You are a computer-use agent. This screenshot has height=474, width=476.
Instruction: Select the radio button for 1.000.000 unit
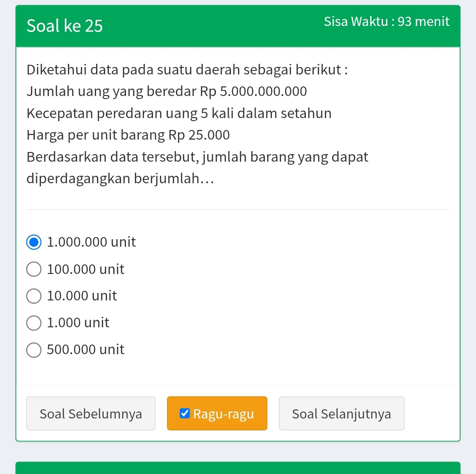coord(34,242)
